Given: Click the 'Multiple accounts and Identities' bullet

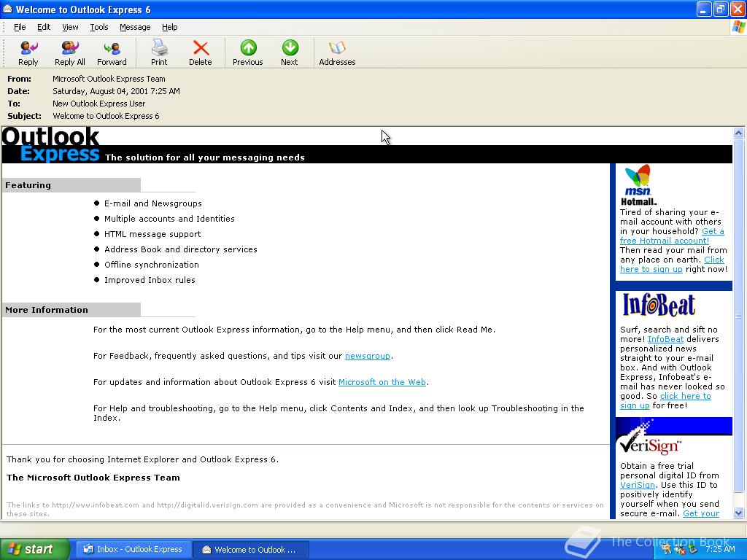Looking at the screenshot, I should click(169, 219).
